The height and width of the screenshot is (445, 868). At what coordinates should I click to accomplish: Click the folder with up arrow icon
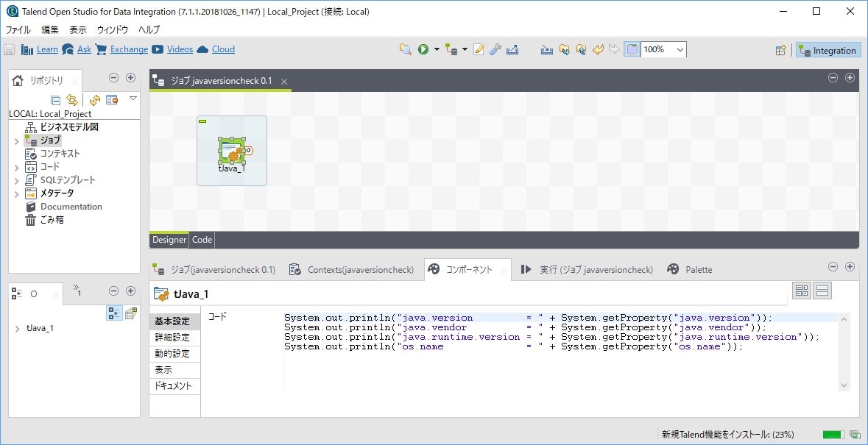[582, 50]
